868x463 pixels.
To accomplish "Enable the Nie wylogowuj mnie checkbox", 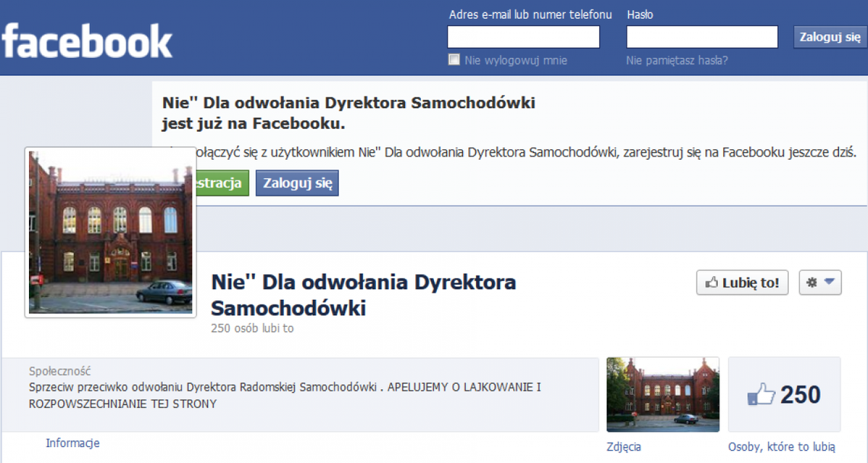I will (454, 59).
